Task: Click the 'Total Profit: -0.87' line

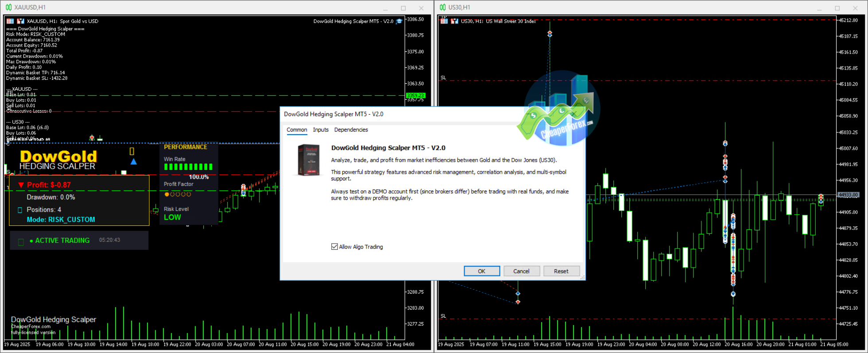Action: [24, 50]
